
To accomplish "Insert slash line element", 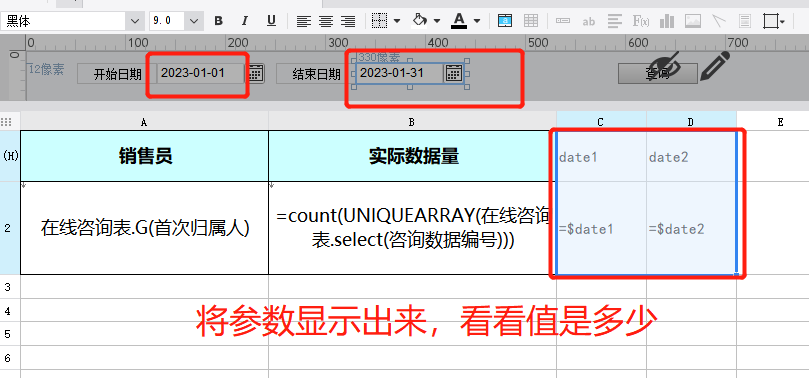I will 719,21.
